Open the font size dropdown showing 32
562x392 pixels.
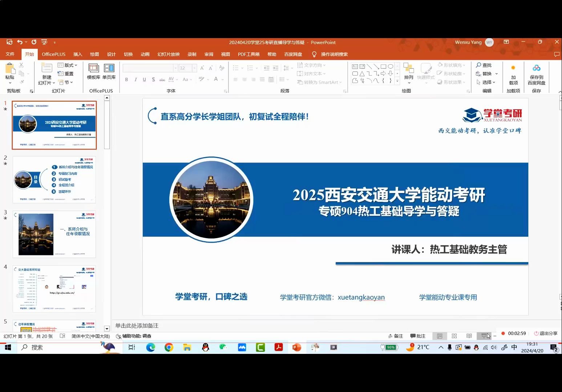point(194,68)
